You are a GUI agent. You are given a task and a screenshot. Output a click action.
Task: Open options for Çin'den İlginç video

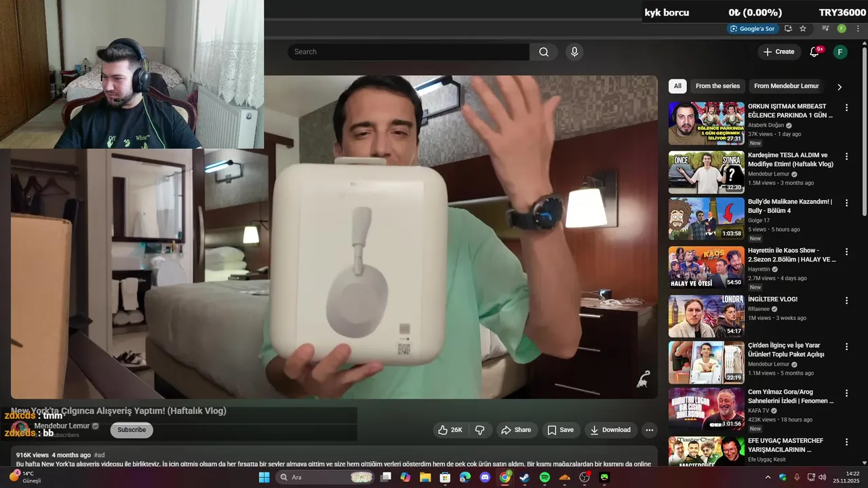tap(846, 346)
